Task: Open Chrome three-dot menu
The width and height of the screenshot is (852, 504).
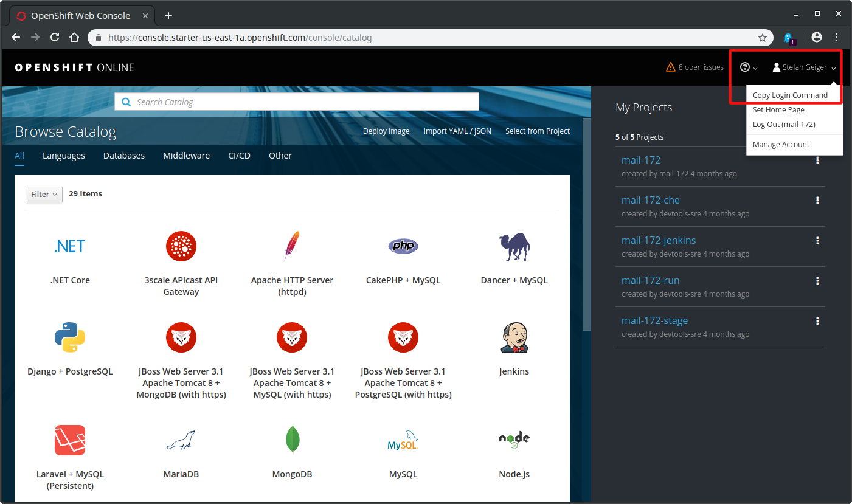Action: pos(837,37)
